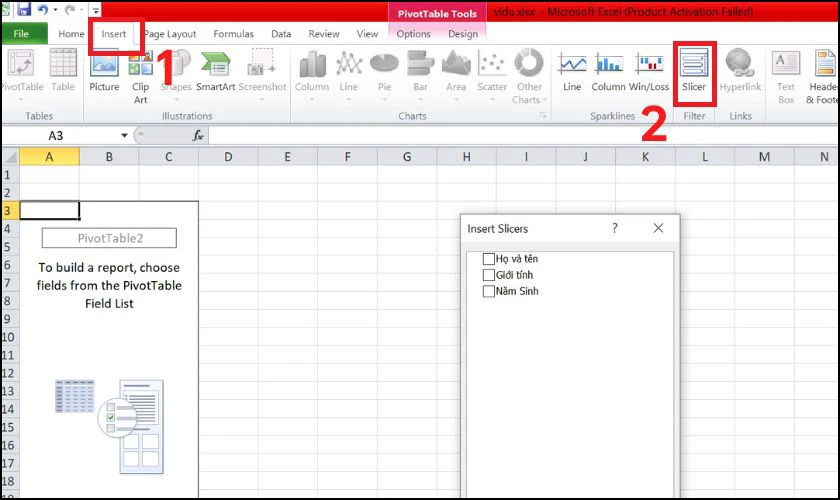The image size is (840, 500).
Task: Check the 'Họ và tên' slicer field
Action: [489, 259]
